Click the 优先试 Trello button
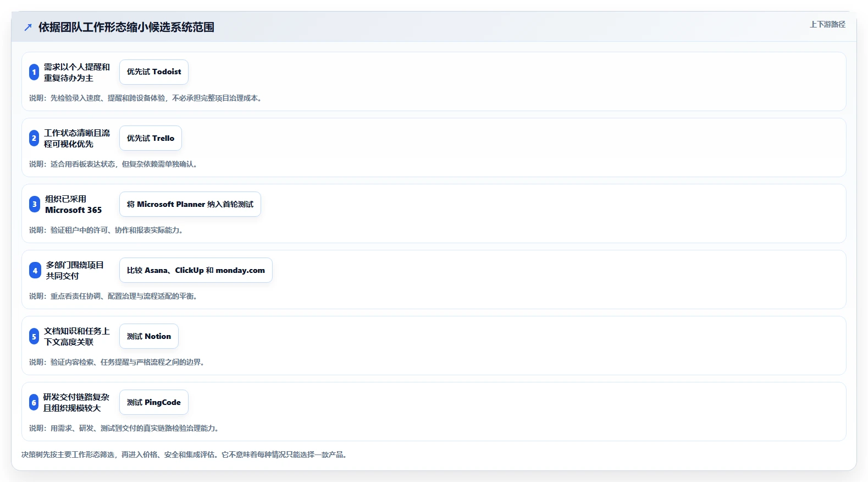 (x=151, y=138)
